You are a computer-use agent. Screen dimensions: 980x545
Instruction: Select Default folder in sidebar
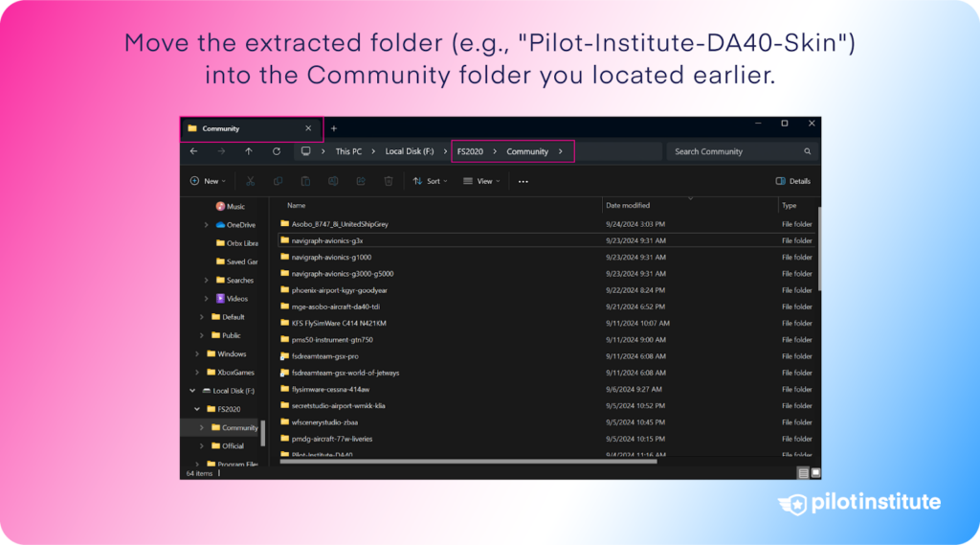[228, 317]
